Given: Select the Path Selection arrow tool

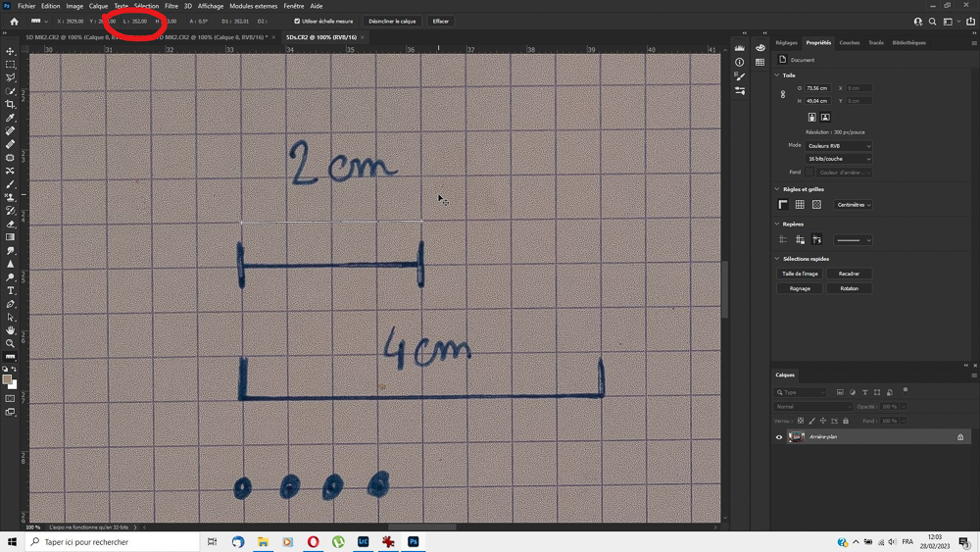Looking at the screenshot, I should point(10,317).
